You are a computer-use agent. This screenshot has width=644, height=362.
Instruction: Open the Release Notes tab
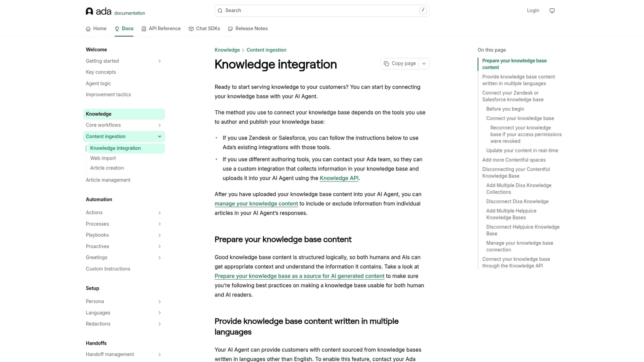pos(251,29)
